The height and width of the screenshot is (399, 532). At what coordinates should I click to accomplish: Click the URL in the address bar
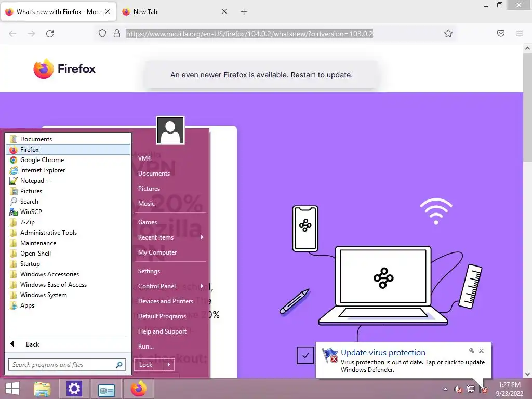coord(249,34)
